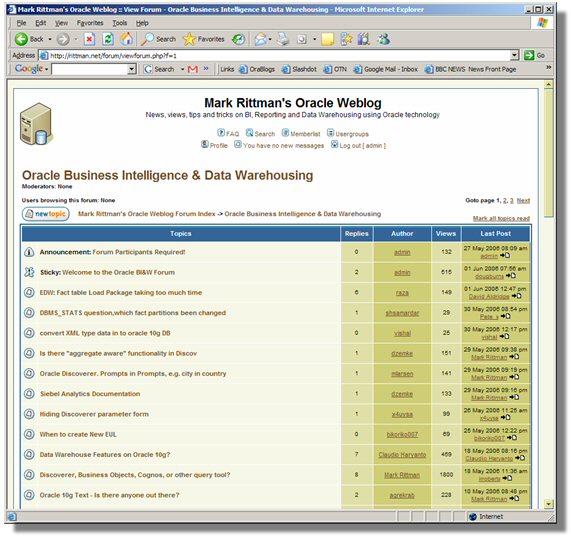Click the Google toolbar Search button
The image size is (571, 537).
tap(159, 69)
